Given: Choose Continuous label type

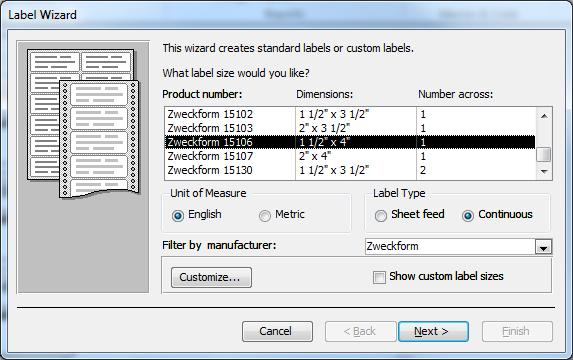Looking at the screenshot, I should (x=468, y=216).
